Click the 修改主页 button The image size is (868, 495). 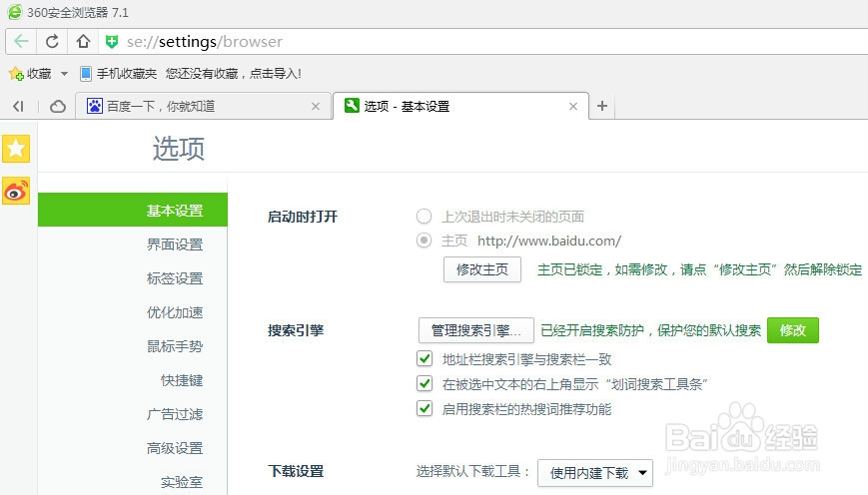(x=482, y=269)
